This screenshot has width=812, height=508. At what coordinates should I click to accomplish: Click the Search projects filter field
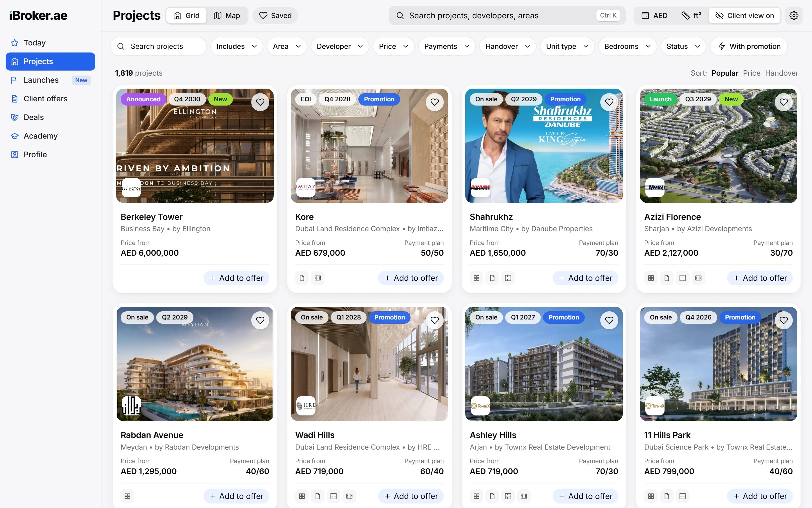tap(158, 46)
